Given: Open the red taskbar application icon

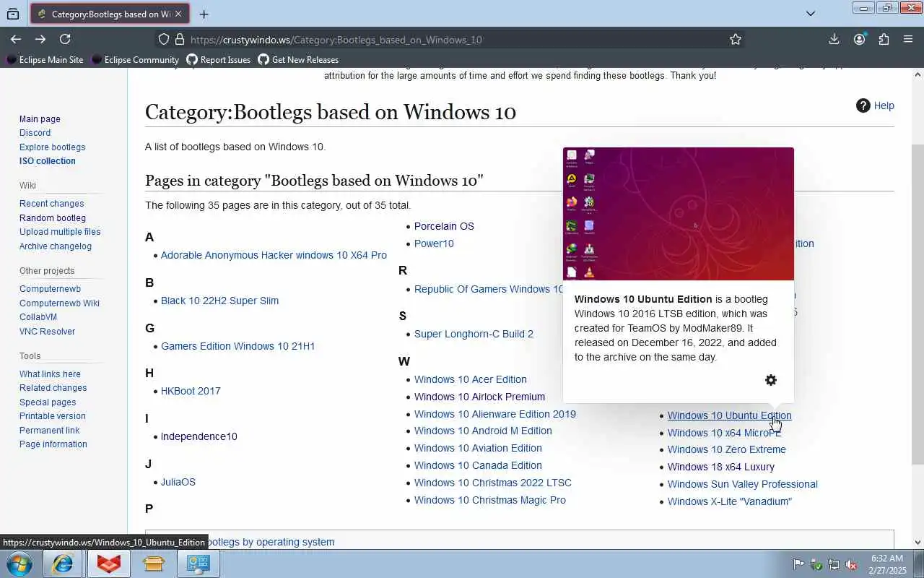Looking at the screenshot, I should (x=108, y=564).
